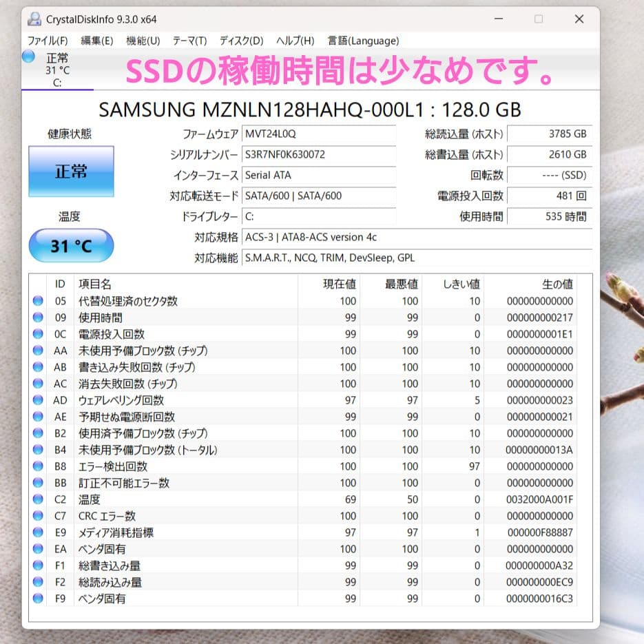
Task: Click the blue dot next to メディア消耗指標
Action: 38,532
